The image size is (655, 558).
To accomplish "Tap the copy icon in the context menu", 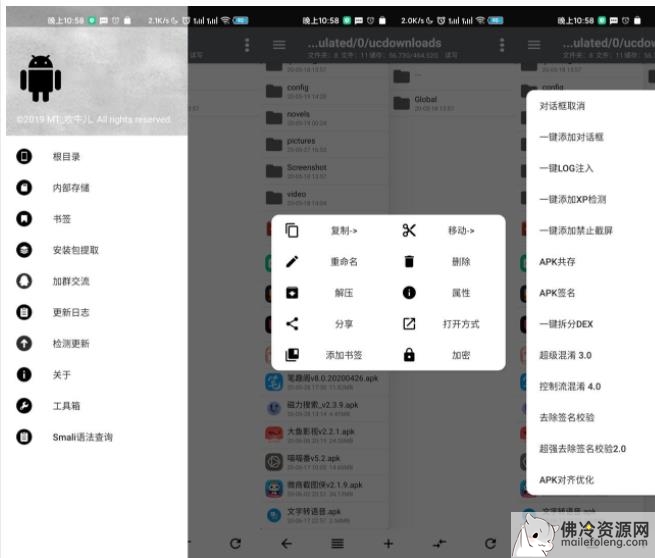I will (292, 230).
